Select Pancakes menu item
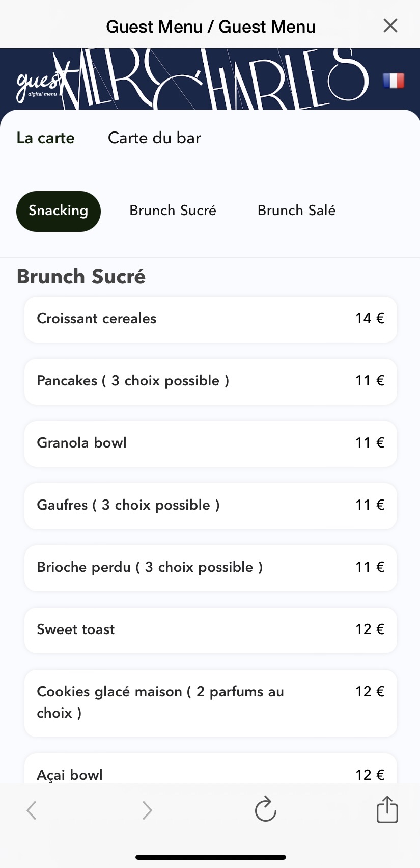This screenshot has height=868, width=420. (x=210, y=381)
